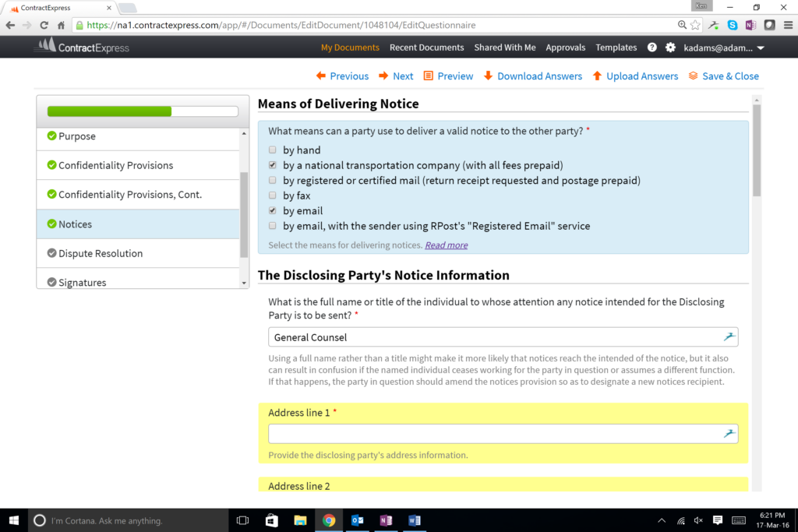Open the Recent Documents menu
This screenshot has width=798, height=532.
click(x=426, y=48)
